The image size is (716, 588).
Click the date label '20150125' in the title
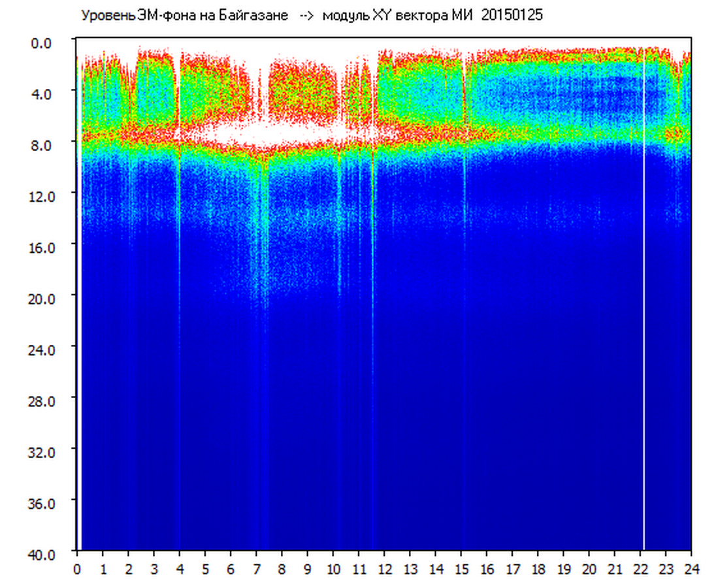pyautogui.click(x=512, y=15)
